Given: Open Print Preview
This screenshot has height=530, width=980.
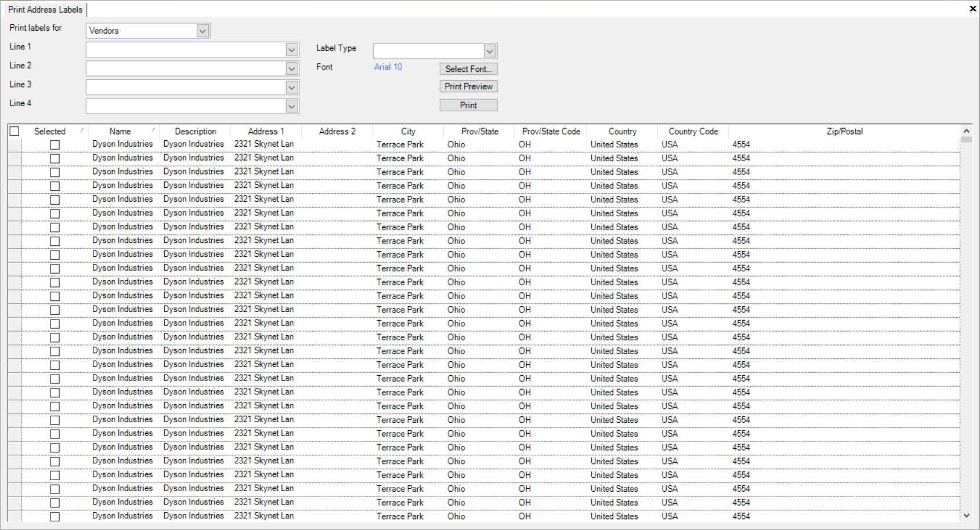Looking at the screenshot, I should point(468,86).
